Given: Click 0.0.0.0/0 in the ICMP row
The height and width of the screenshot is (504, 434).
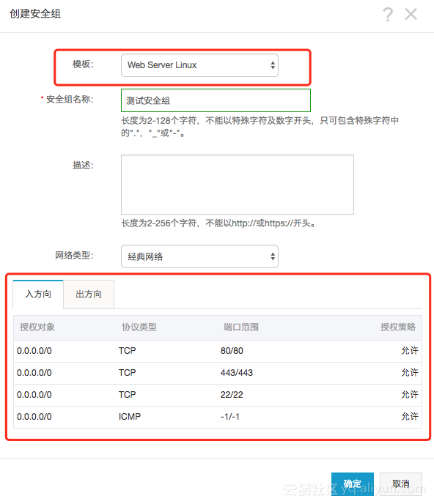Looking at the screenshot, I should coord(34,417).
